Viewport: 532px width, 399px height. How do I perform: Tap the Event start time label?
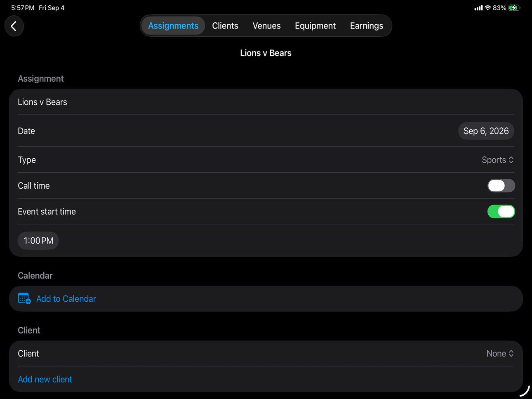tap(47, 211)
